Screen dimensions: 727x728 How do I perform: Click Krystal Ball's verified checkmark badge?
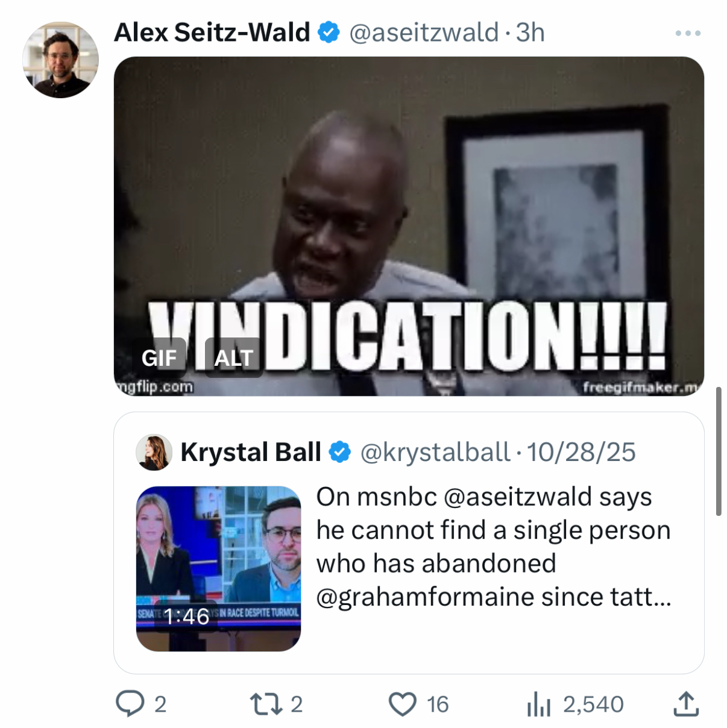click(341, 452)
